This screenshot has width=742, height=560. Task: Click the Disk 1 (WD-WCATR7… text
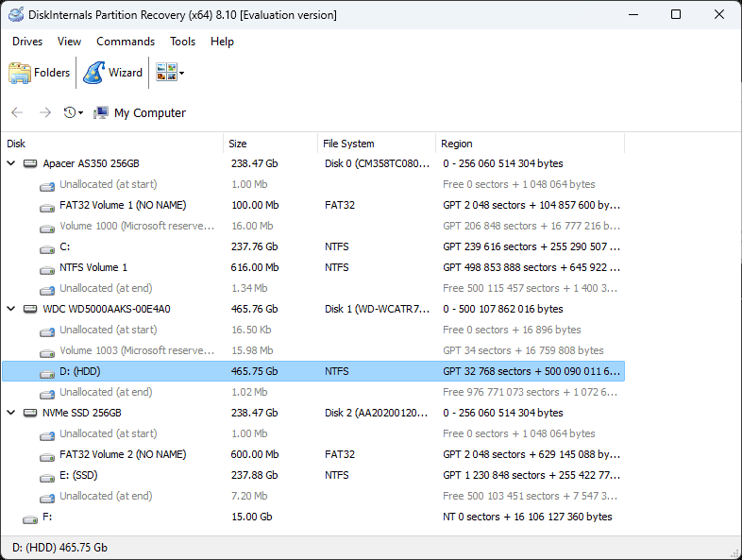[378, 309]
